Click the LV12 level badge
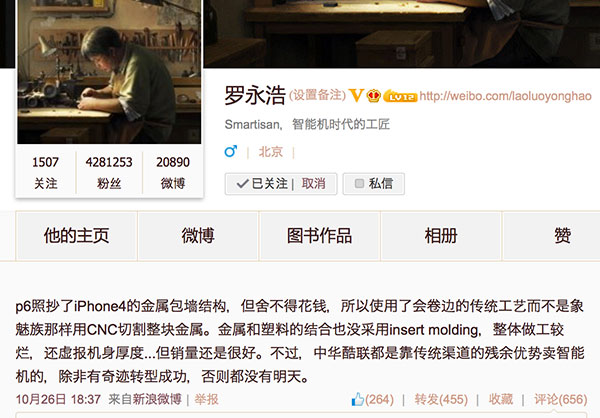The image size is (600, 418). point(400,96)
